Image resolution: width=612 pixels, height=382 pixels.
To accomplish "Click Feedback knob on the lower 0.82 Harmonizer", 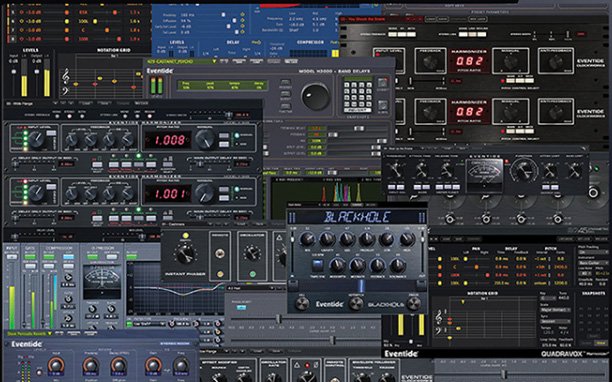I will pyautogui.click(x=430, y=112).
